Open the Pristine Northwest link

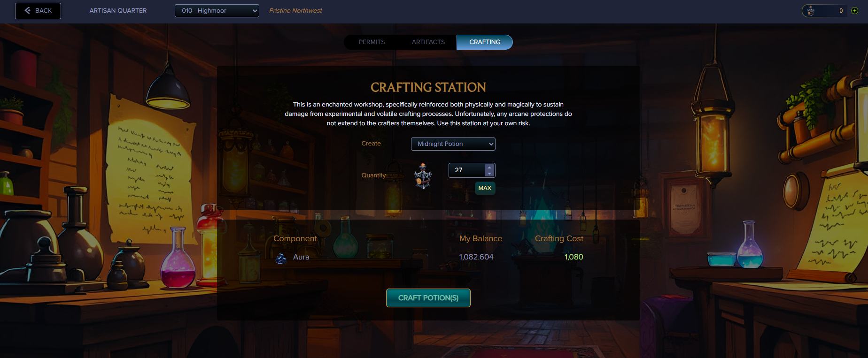[295, 11]
